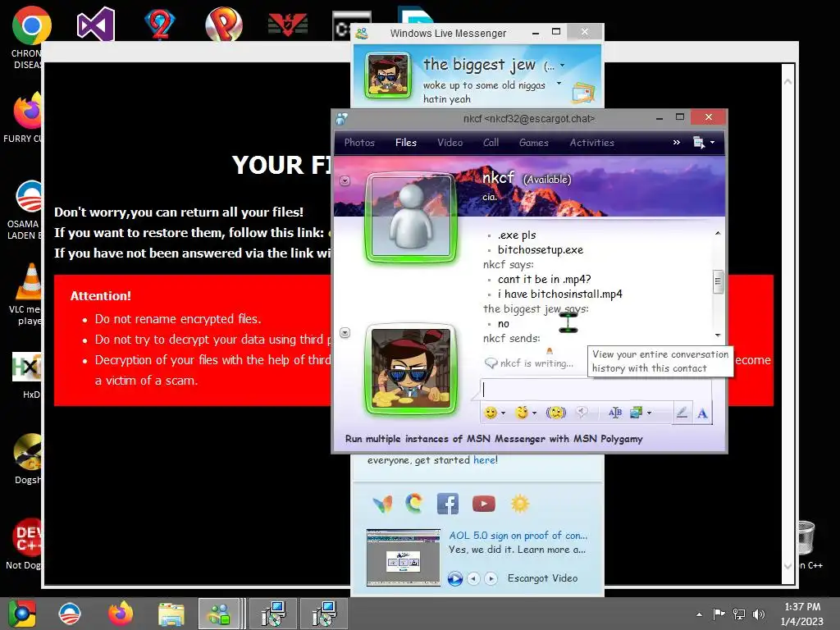840x630 pixels.
Task: Click the colorful C icon in Messenger
Action: tap(414, 504)
